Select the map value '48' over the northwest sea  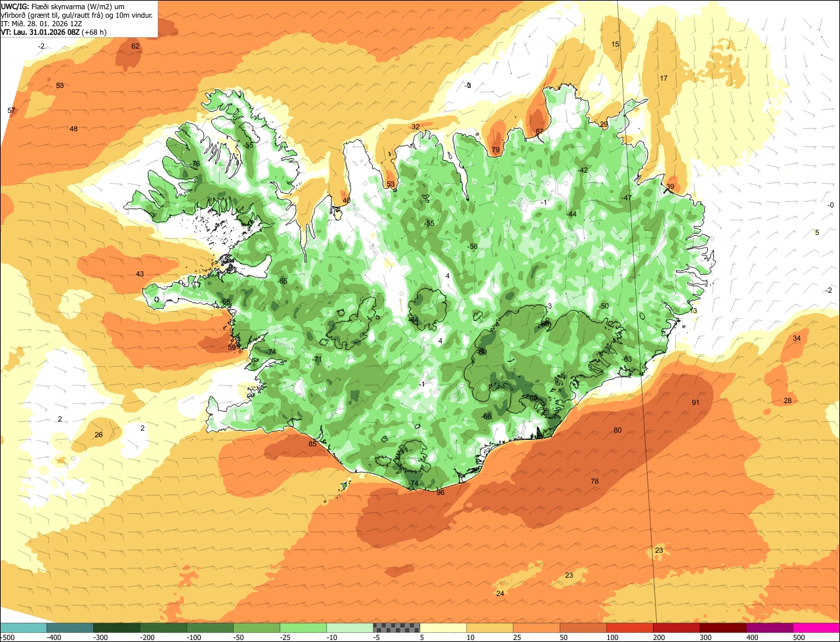(x=73, y=129)
